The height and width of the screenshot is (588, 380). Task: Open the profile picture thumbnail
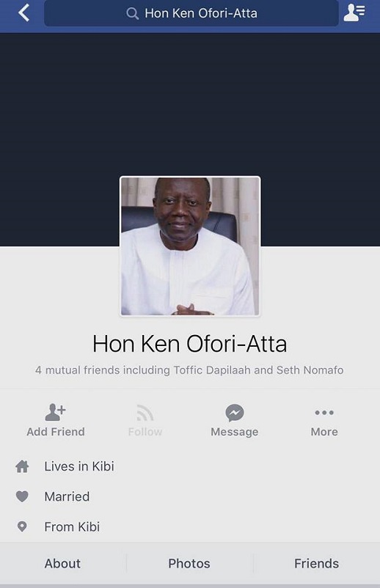[190, 246]
